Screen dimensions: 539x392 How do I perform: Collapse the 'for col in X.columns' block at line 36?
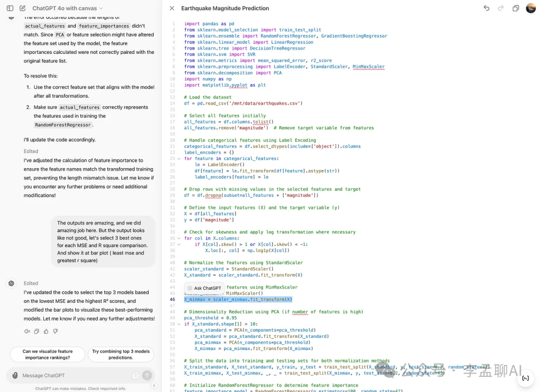pyautogui.click(x=179, y=238)
